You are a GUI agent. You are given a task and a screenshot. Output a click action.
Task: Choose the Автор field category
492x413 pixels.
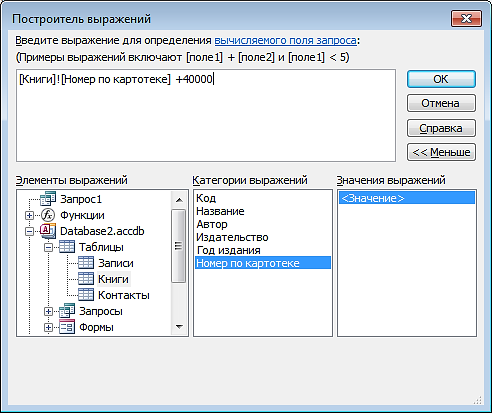pyautogui.click(x=212, y=224)
